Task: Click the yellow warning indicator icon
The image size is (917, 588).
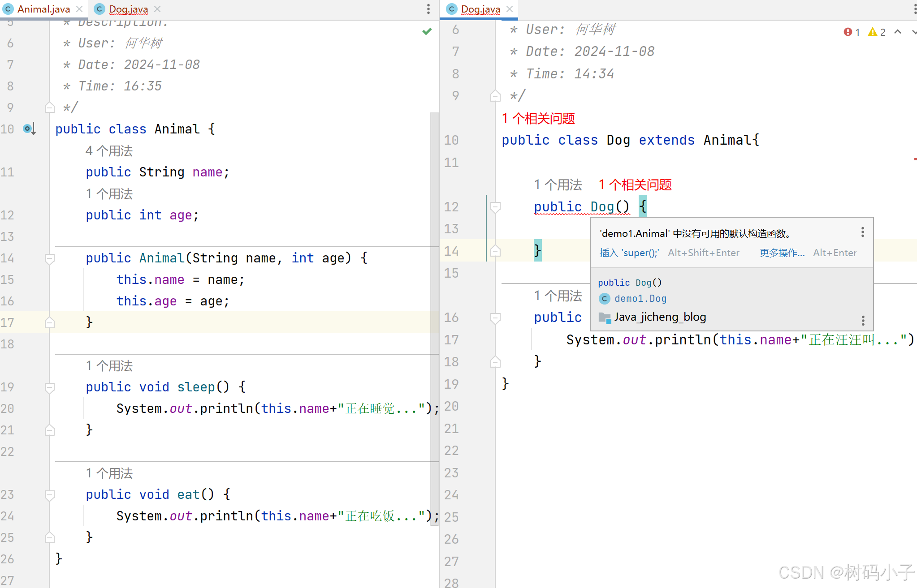Action: click(872, 32)
